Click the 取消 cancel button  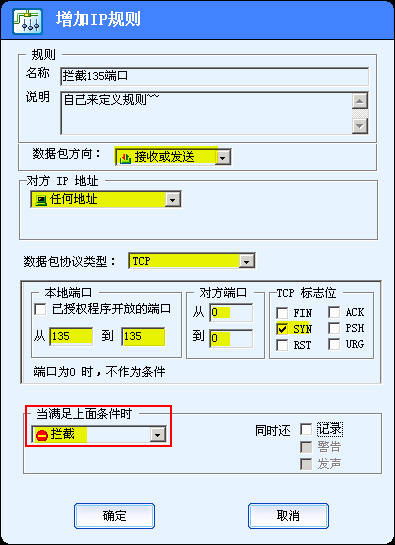tap(288, 516)
